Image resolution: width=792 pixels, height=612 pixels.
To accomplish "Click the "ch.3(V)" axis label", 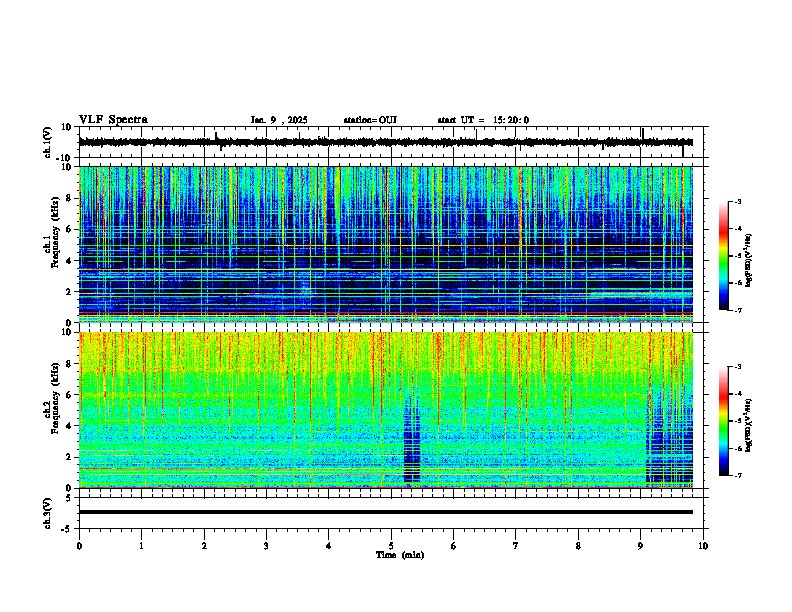I will tap(48, 513).
